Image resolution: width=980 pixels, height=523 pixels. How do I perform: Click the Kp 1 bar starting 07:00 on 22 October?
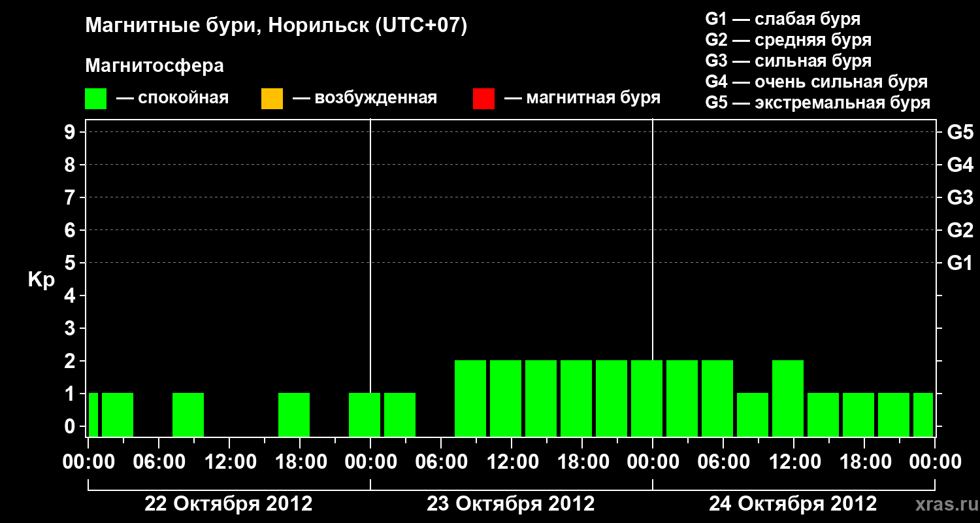tap(188, 414)
